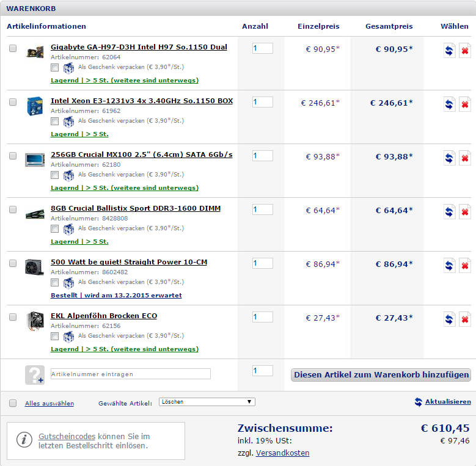
Task: Open the Versandkosten link
Action: point(283,453)
